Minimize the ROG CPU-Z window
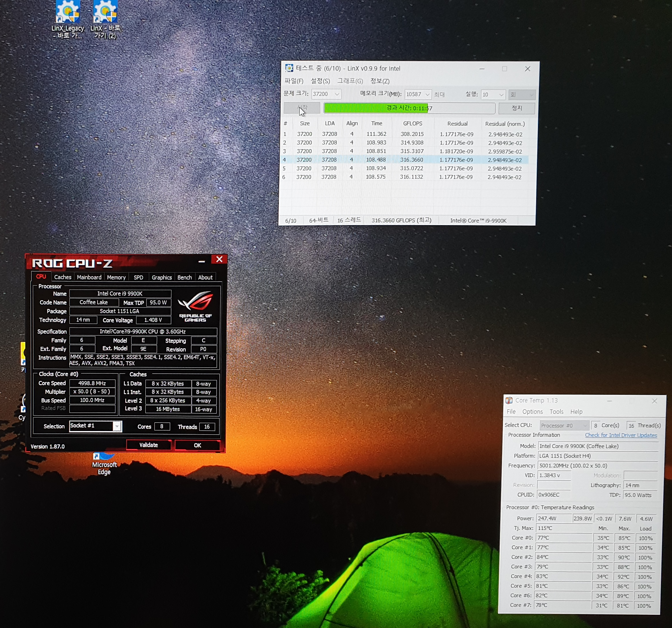This screenshot has width=672, height=628. tap(202, 261)
